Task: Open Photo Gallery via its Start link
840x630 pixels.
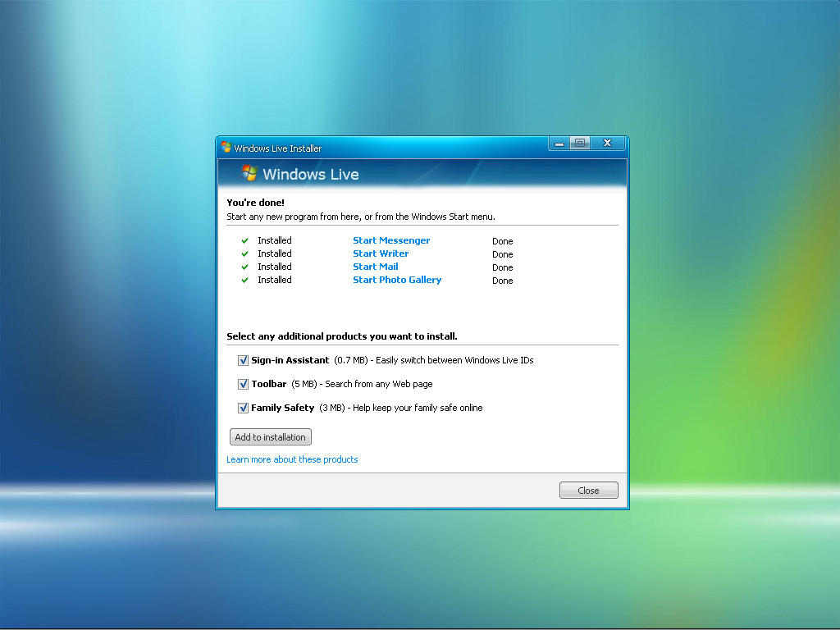Action: pyautogui.click(x=397, y=280)
